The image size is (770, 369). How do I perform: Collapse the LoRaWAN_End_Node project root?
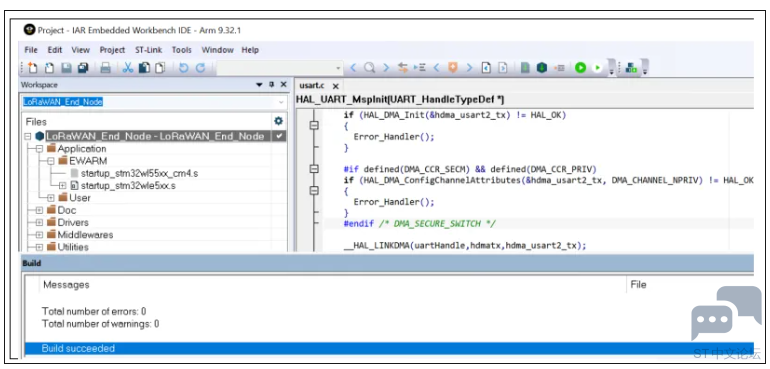click(x=28, y=136)
